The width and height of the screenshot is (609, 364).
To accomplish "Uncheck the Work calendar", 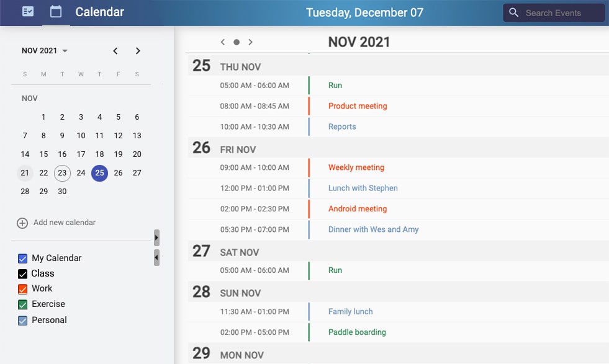I will (x=23, y=288).
